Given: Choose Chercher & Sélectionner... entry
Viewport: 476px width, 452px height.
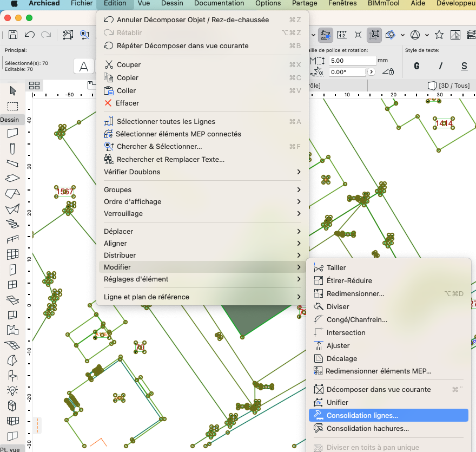Looking at the screenshot, I should [x=202, y=146].
